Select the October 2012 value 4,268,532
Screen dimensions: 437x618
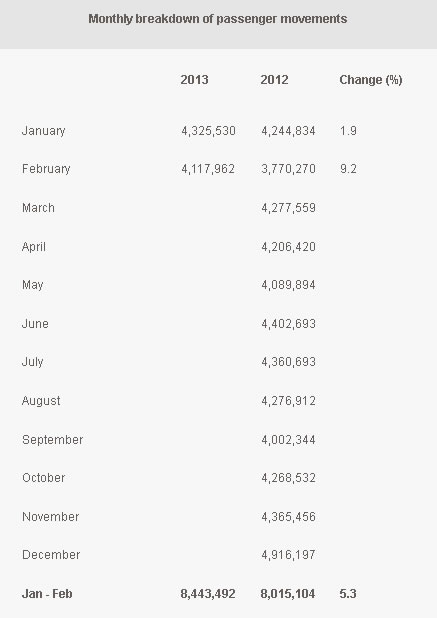coord(288,478)
